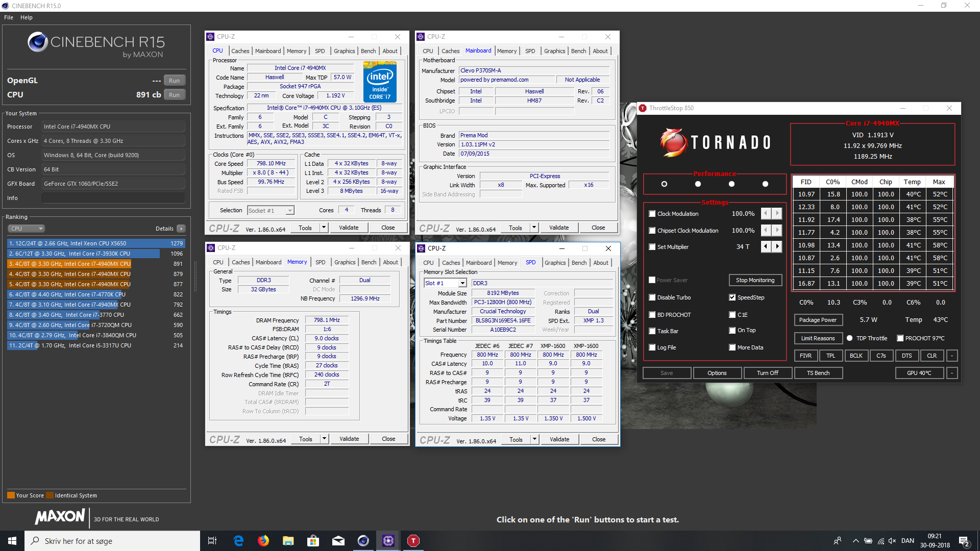Click Stop Monitoring in ThrottleStop
Screen dimensions: 980x551
(755, 280)
